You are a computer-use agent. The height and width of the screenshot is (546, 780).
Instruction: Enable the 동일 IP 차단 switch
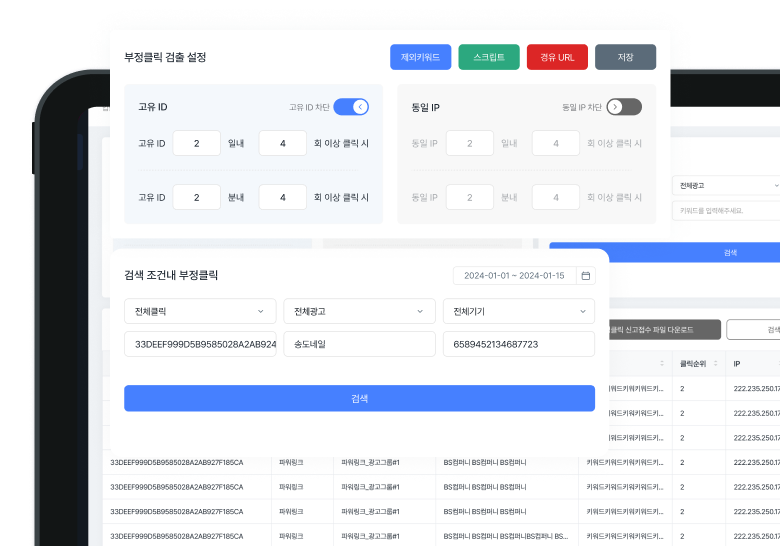tap(624, 107)
